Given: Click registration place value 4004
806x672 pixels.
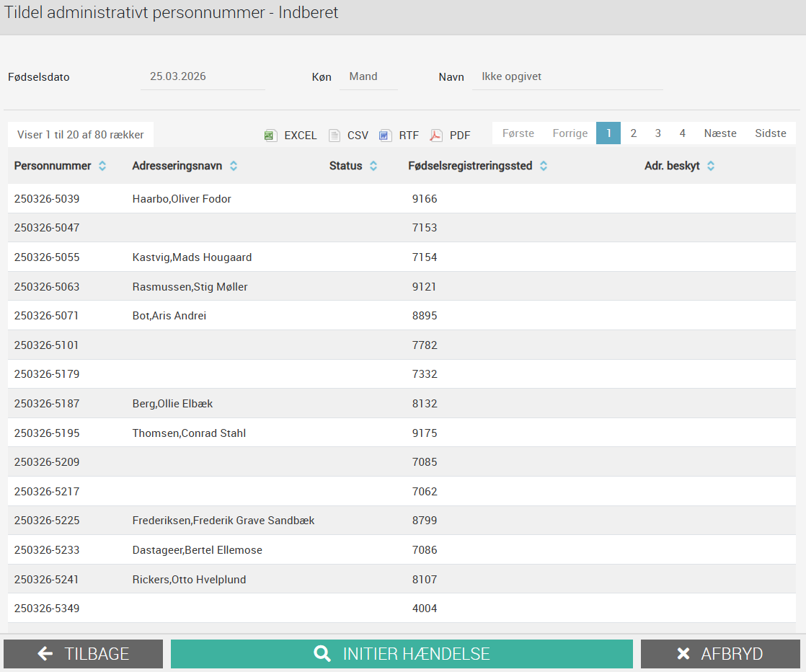Looking at the screenshot, I should 425,609.
